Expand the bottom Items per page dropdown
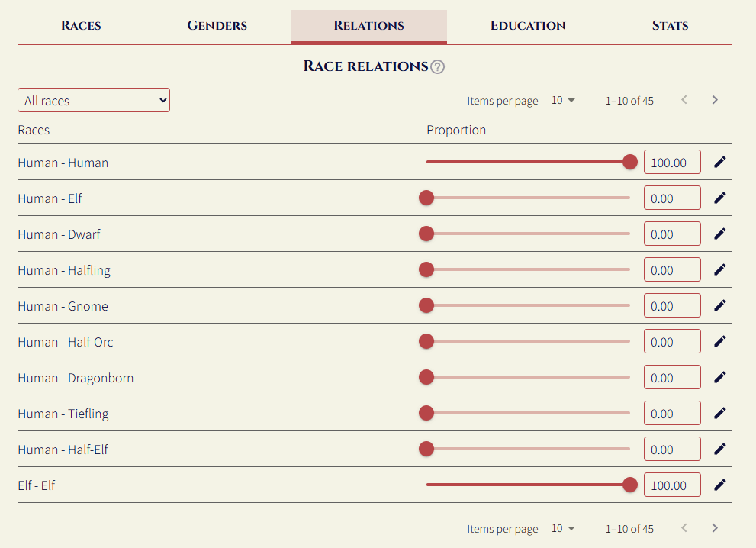Screen dimensions: 756x548 point(562,528)
